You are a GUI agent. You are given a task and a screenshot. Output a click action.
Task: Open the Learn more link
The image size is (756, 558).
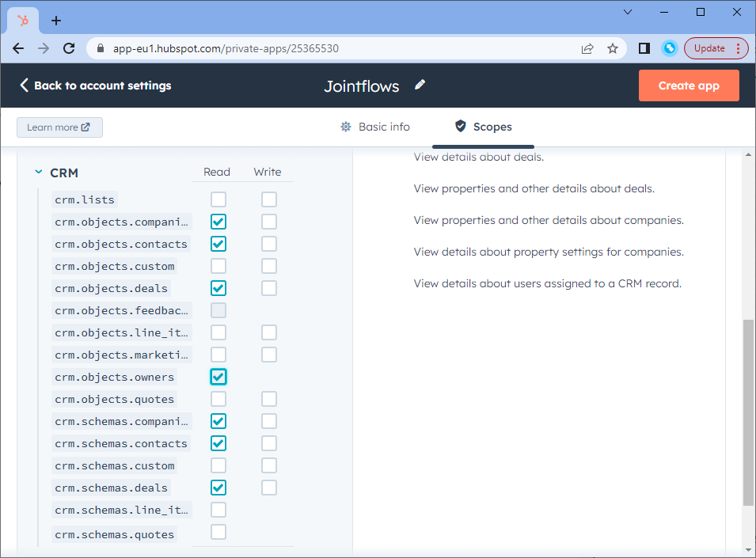(59, 127)
